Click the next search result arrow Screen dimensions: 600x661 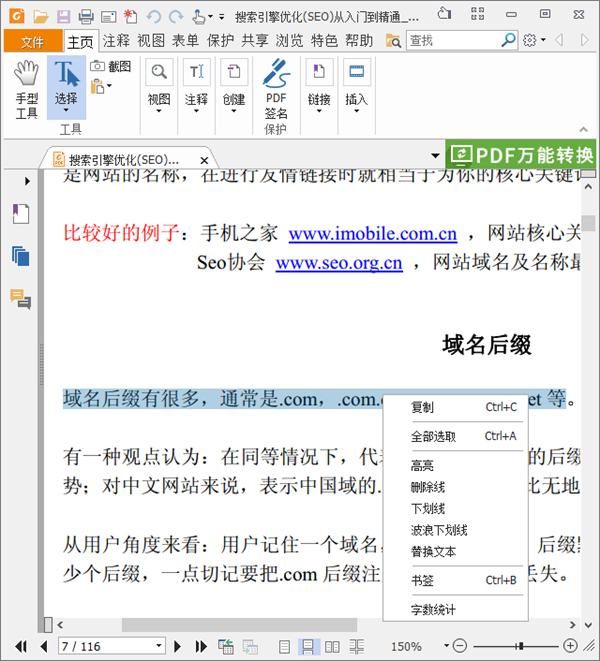[x=584, y=40]
